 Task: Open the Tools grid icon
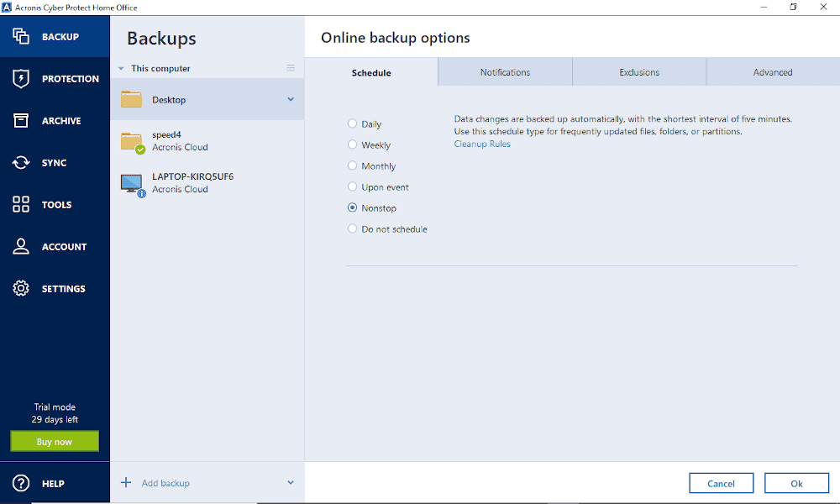pyautogui.click(x=21, y=205)
